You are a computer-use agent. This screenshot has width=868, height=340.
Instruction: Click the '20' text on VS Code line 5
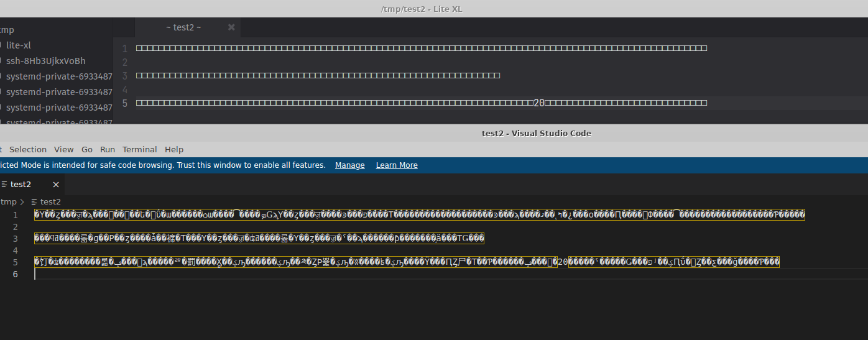pyautogui.click(x=563, y=262)
